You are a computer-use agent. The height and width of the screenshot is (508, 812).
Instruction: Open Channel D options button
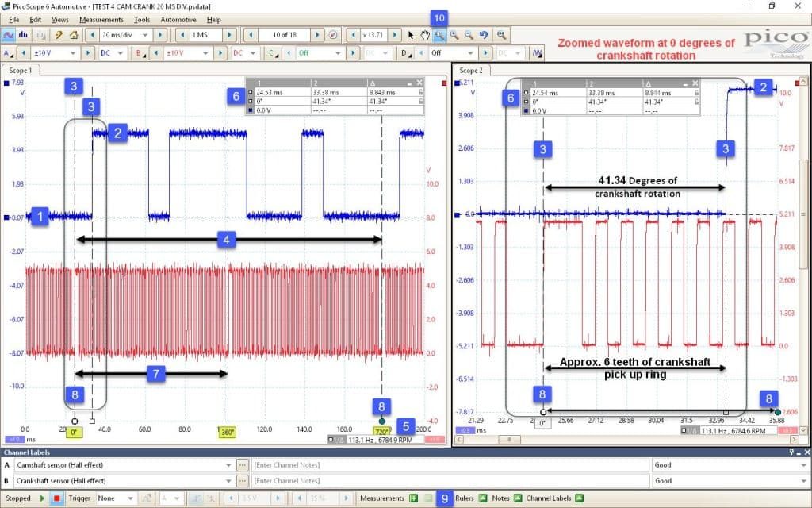coord(404,53)
